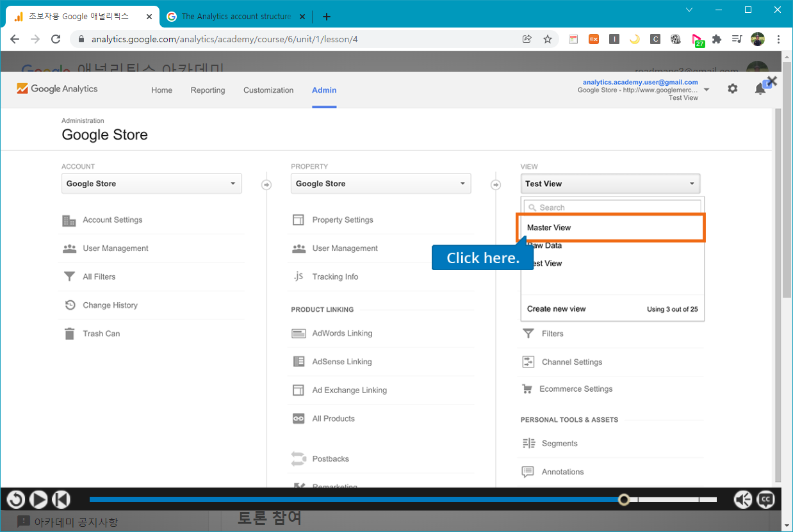Click the Annotations speech bubble icon
Image resolution: width=793 pixels, height=532 pixels.
coord(528,472)
